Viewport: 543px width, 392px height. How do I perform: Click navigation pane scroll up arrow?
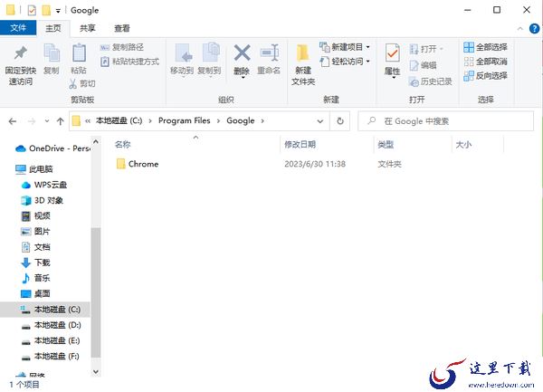coord(96,141)
